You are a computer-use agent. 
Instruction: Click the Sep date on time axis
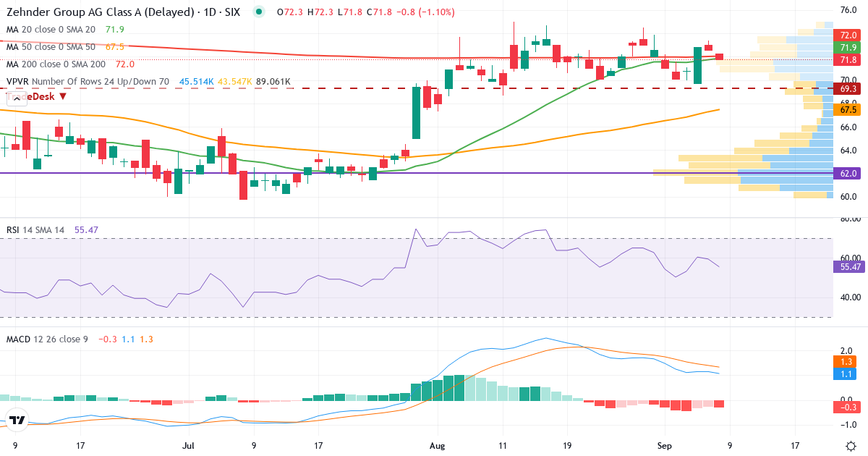pyautogui.click(x=665, y=446)
